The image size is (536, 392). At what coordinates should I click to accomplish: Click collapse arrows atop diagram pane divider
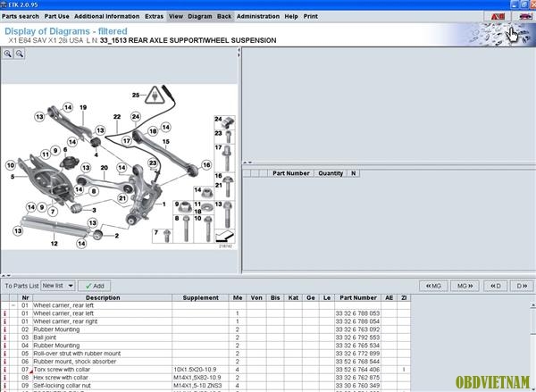coord(239,53)
